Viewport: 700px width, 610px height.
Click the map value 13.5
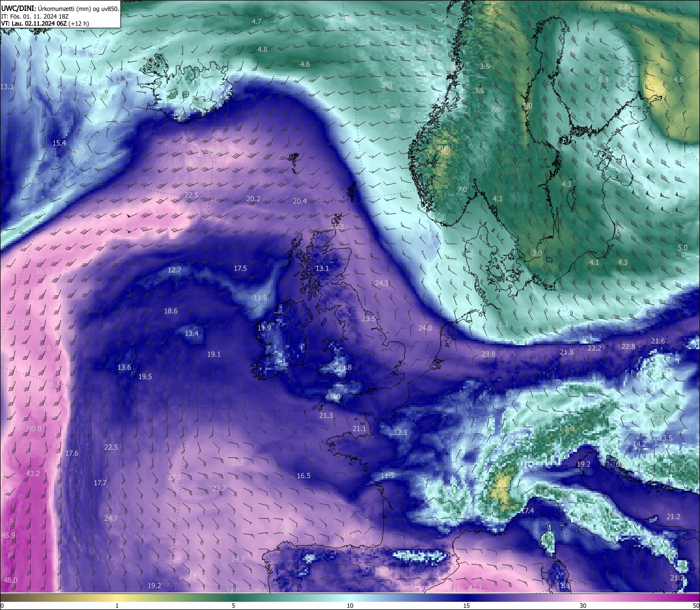pyautogui.click(x=666, y=438)
